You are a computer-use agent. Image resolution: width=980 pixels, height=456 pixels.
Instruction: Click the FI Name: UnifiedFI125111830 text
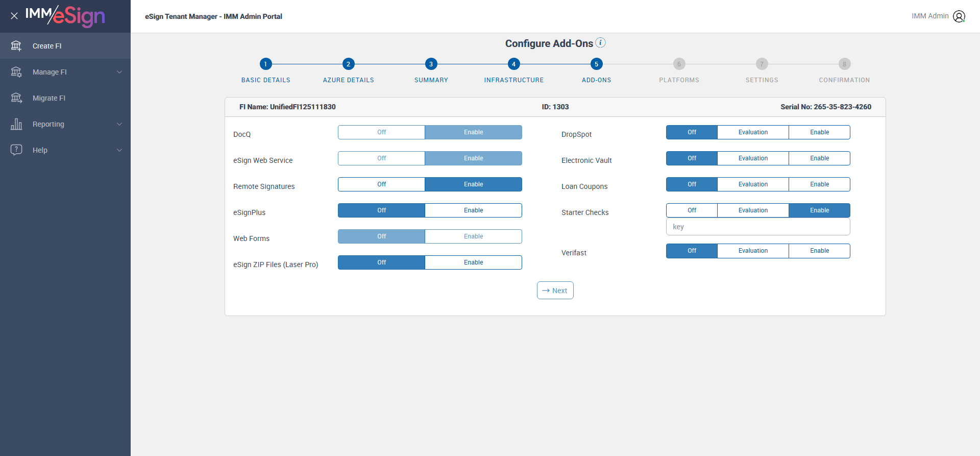[287, 107]
